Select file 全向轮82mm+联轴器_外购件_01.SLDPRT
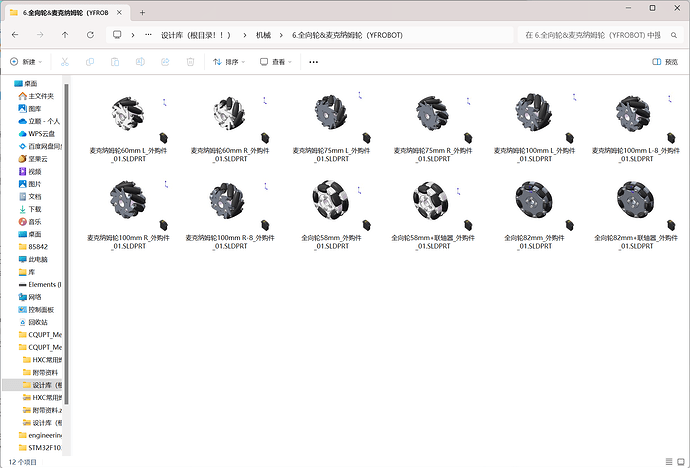Image resolution: width=690 pixels, height=468 pixels. [636, 215]
